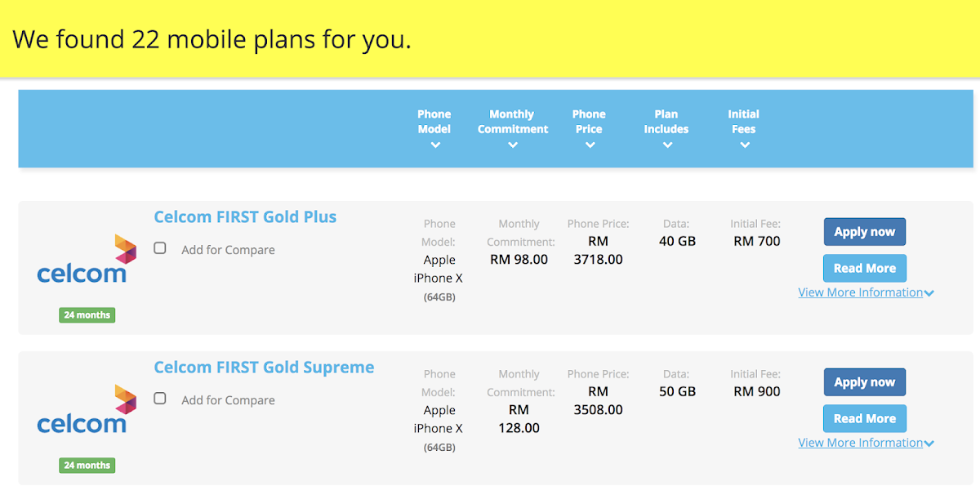Viewport: 980px width, 495px height.
Task: Click the Initial Fees sort chevron
Action: point(744,145)
